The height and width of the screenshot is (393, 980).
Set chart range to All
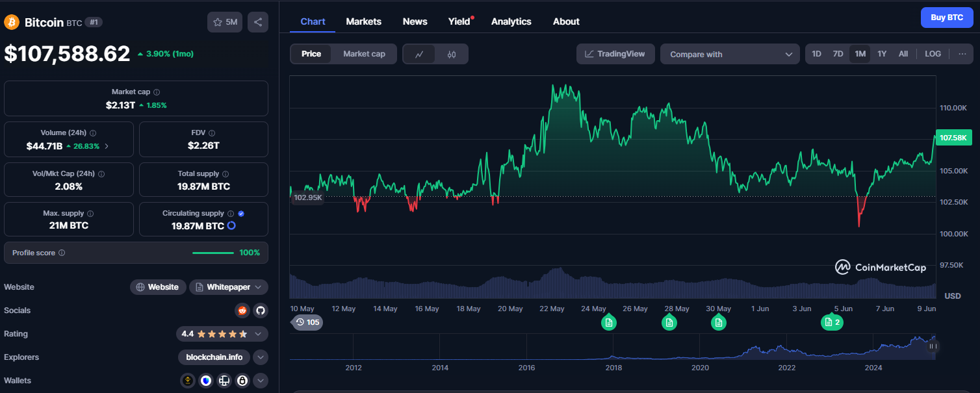tap(903, 54)
